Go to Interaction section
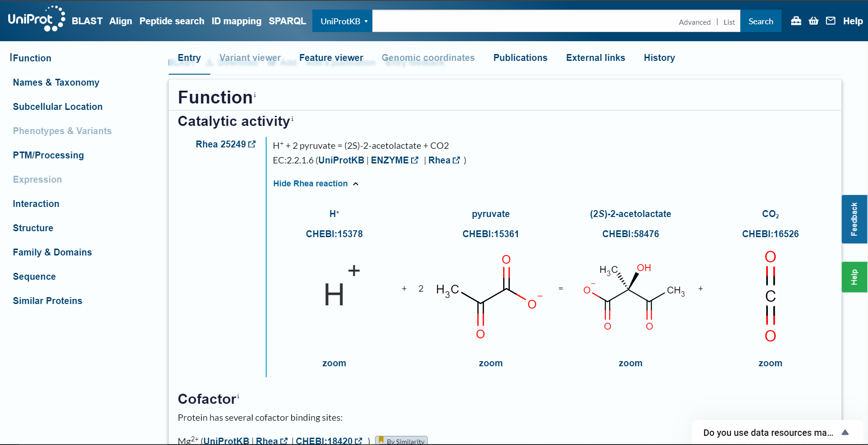 point(36,204)
